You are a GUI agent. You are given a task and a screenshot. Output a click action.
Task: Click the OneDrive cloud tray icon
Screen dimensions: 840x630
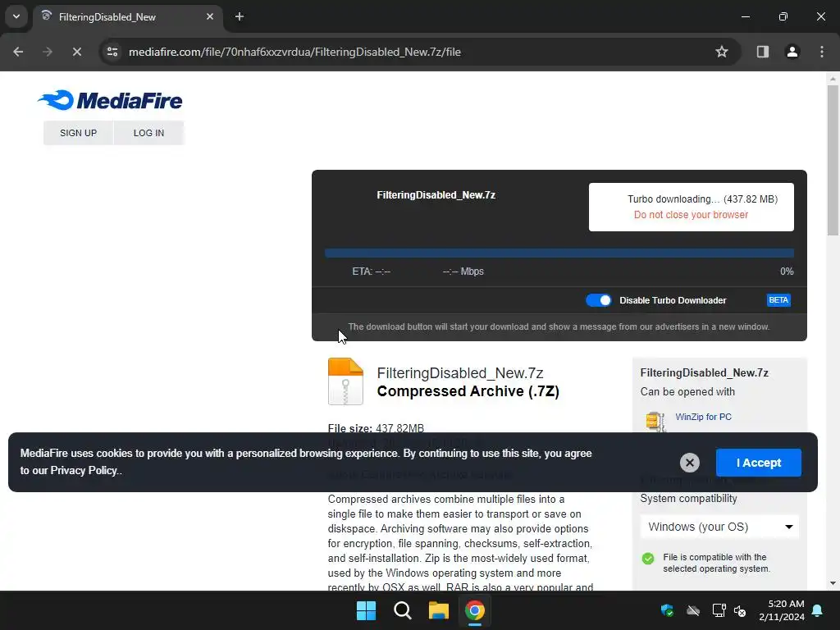pyautogui.click(x=693, y=610)
